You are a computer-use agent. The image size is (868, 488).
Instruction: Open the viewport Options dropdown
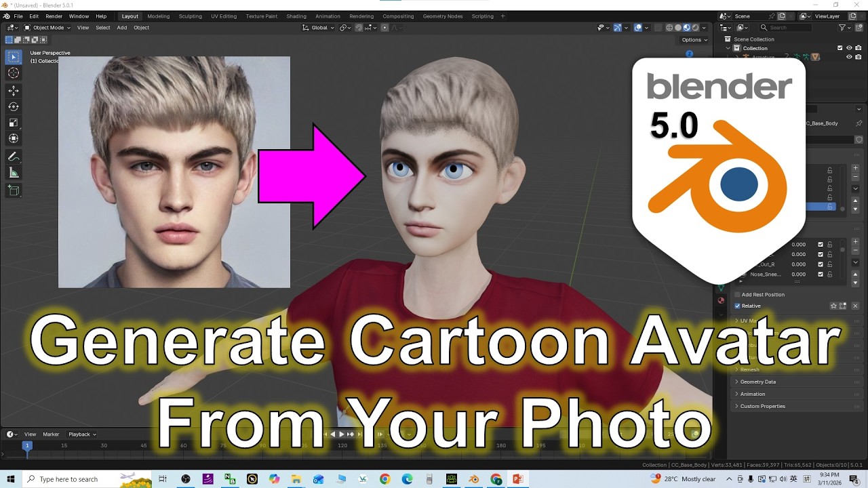point(694,40)
